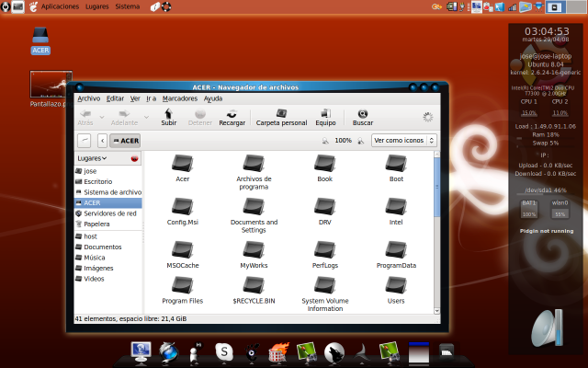
Task: Select Escritorio in the Lugares sidebar
Action: pyautogui.click(x=108, y=182)
